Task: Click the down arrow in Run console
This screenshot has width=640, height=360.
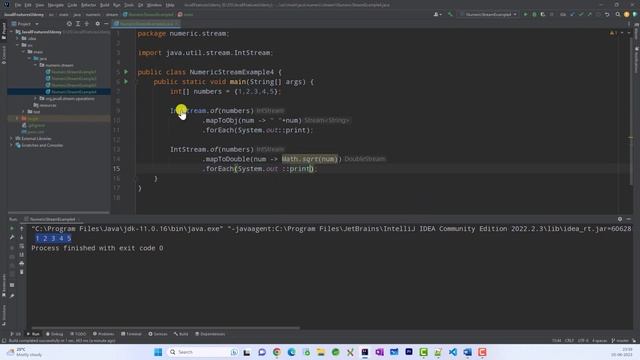Action: click(22, 237)
